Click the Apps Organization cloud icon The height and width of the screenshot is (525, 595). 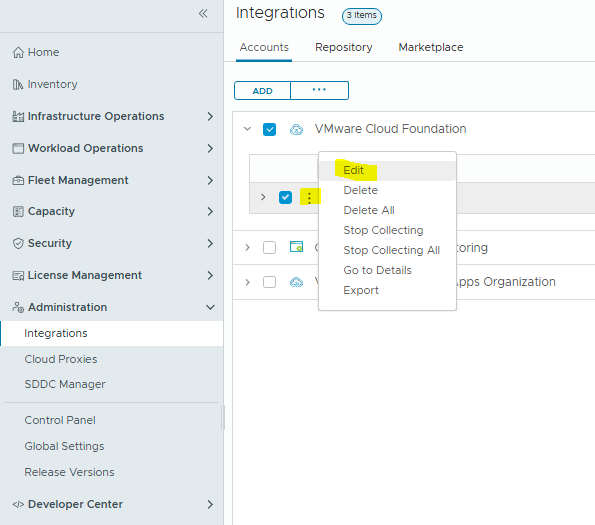pos(296,282)
